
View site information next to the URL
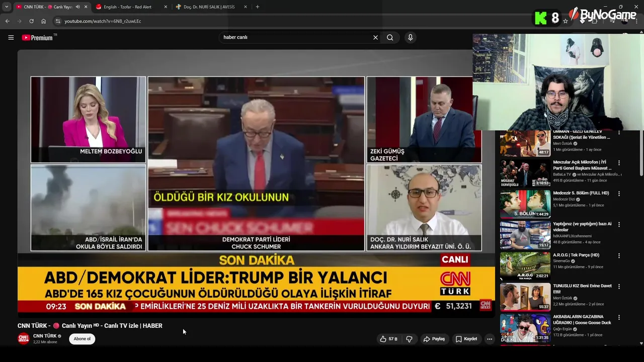[x=58, y=21]
